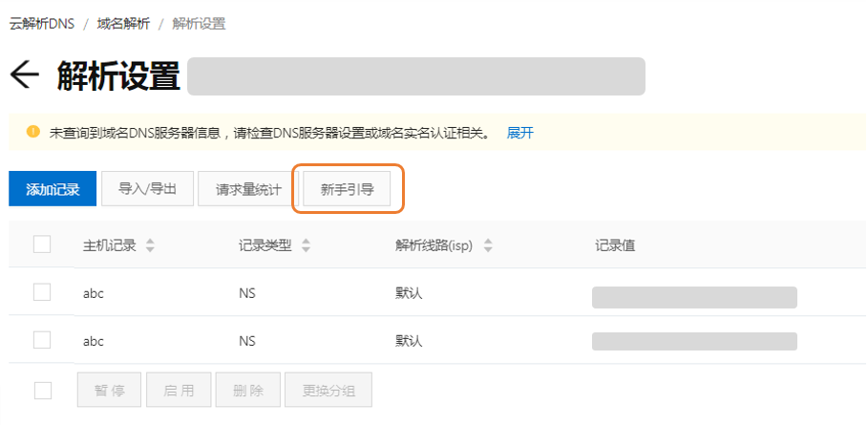This screenshot has height=425, width=868.
Task: Click the 删除 button
Action: click(248, 391)
